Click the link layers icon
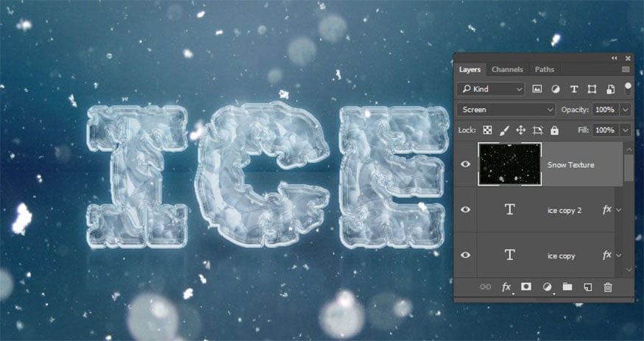Image resolution: width=644 pixels, height=341 pixels. (x=486, y=287)
